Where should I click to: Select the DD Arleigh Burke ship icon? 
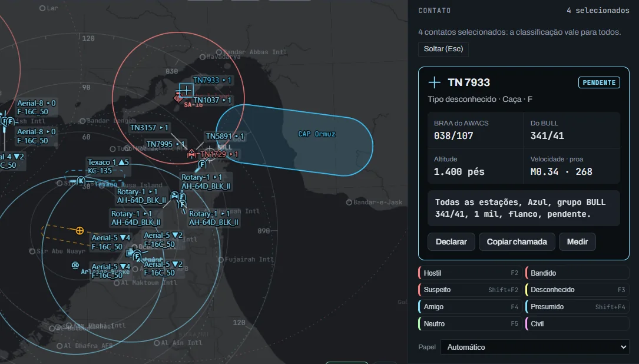coord(75,266)
